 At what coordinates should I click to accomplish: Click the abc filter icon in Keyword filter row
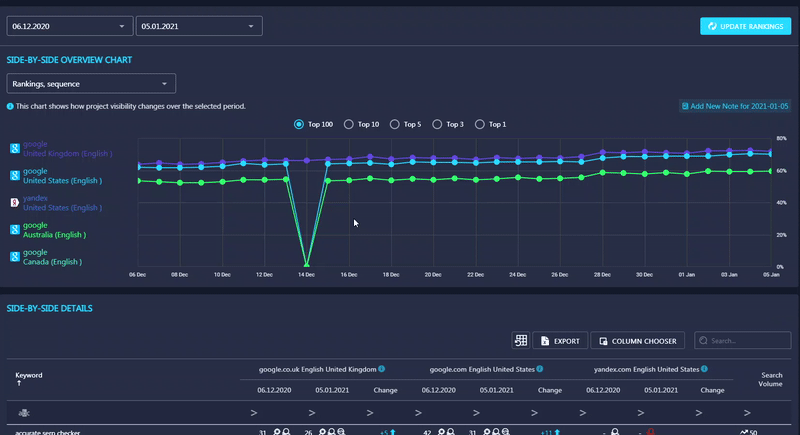click(24, 413)
